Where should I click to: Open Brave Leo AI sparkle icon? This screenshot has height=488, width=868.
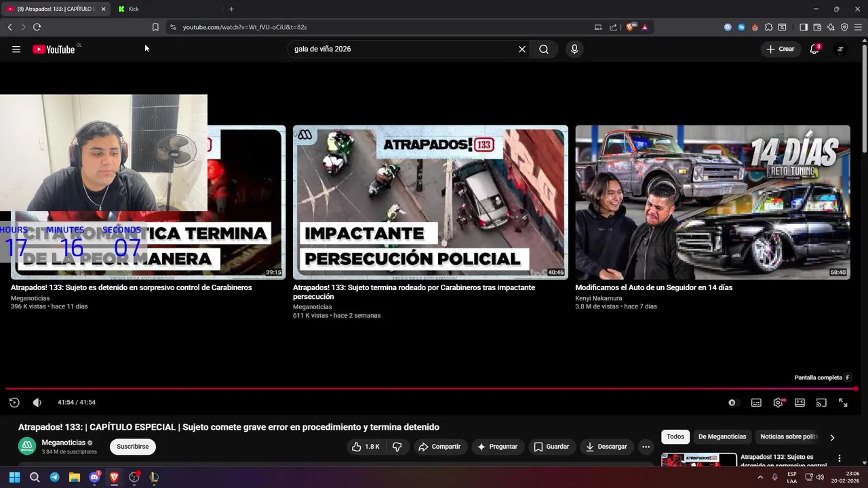click(831, 27)
